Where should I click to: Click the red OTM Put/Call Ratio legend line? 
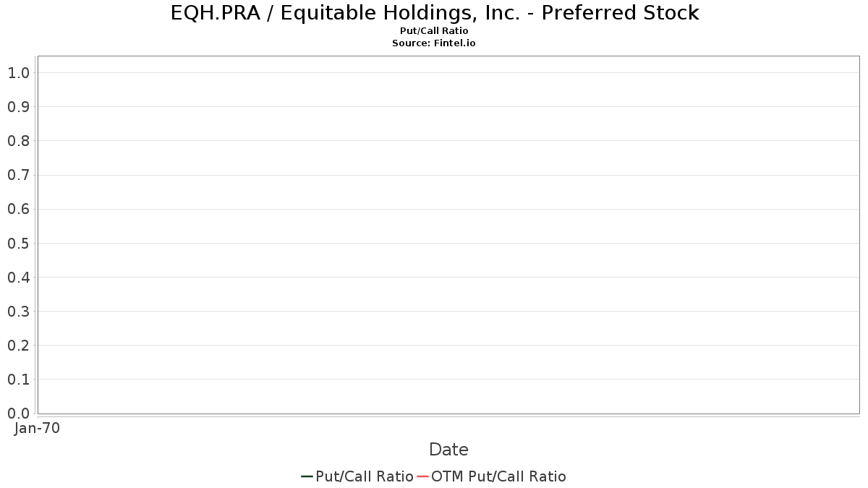pos(423,476)
